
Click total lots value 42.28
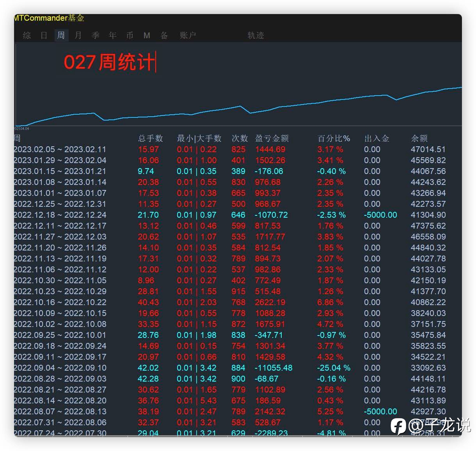point(148,378)
